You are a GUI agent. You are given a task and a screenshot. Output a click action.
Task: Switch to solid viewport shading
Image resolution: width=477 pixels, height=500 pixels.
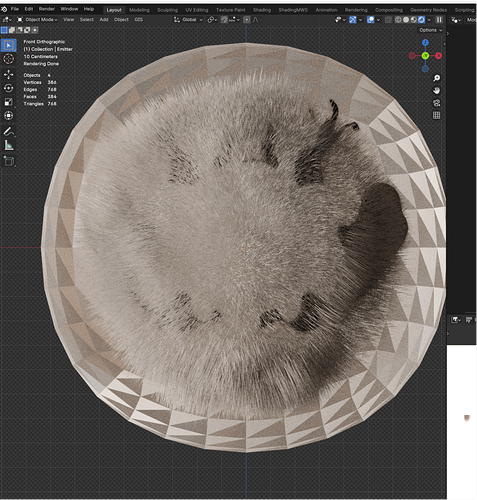406,20
